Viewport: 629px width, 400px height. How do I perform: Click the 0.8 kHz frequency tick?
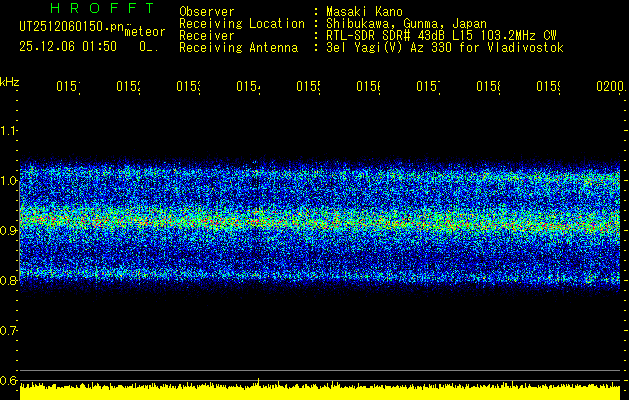tap(10, 281)
